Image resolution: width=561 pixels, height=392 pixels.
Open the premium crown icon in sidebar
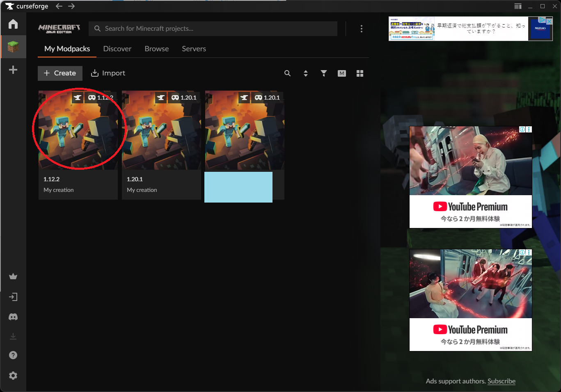[13, 276]
